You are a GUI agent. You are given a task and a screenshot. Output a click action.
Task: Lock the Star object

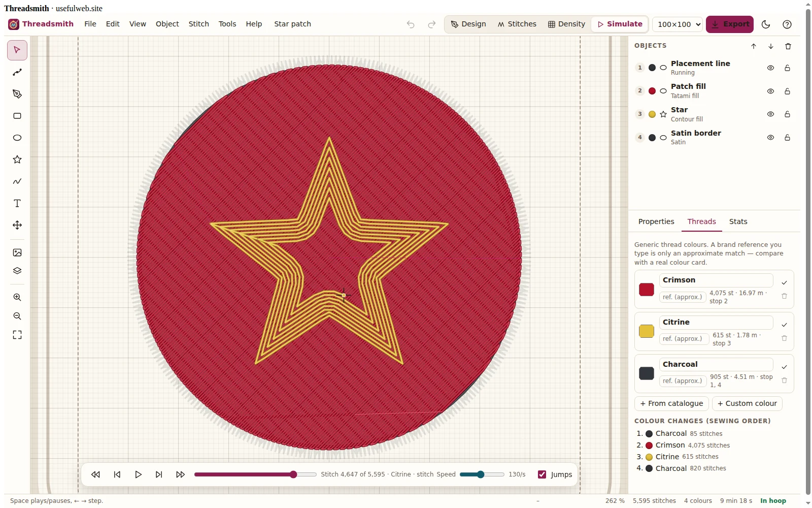pyautogui.click(x=788, y=114)
